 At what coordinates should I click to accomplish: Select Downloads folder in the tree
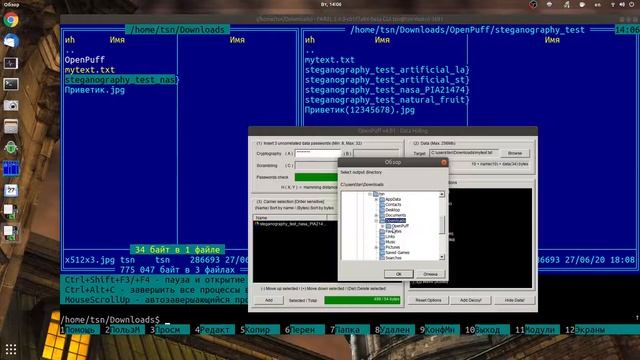[395, 220]
